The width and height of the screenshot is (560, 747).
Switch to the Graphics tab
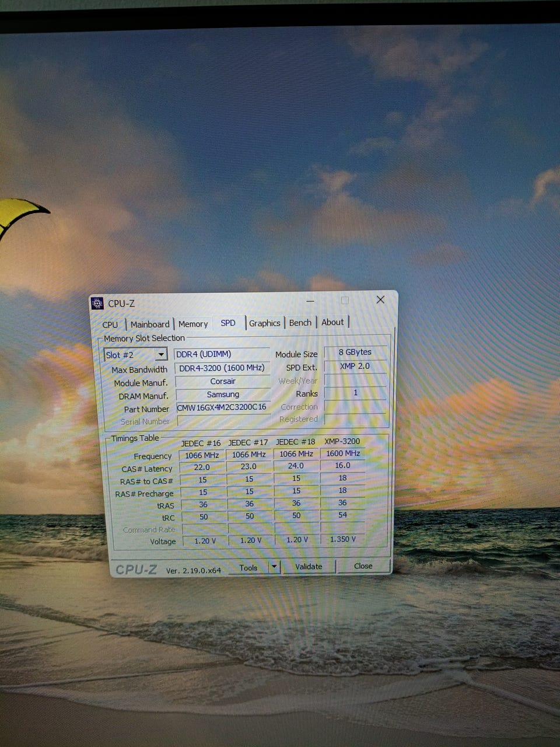(265, 323)
